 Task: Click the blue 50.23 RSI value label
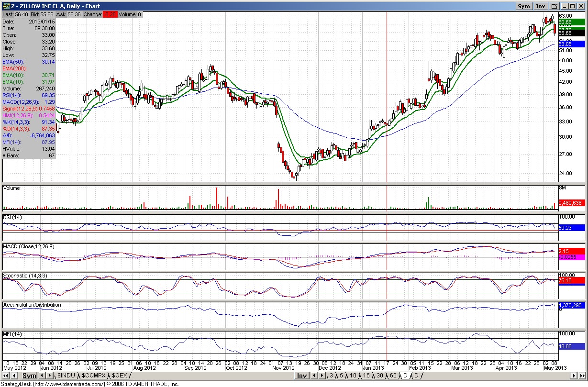tap(572, 228)
